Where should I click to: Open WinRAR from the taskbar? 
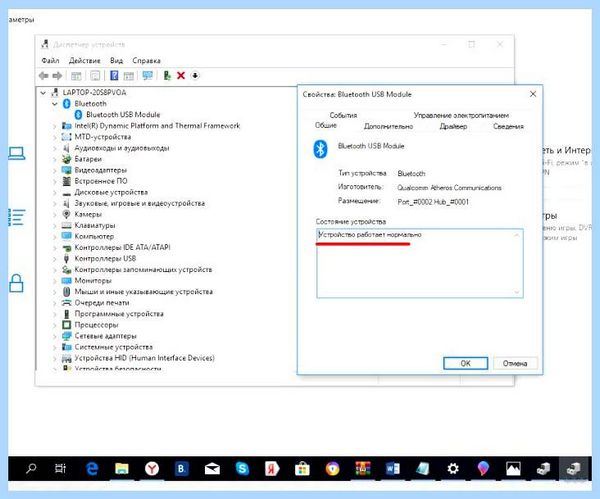coord(362,468)
